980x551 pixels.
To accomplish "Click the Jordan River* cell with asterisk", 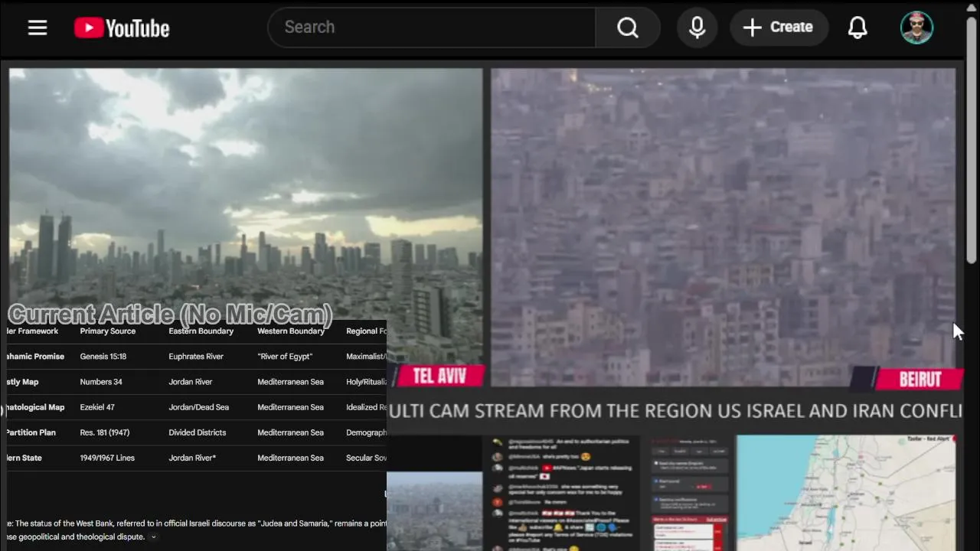I will point(192,458).
